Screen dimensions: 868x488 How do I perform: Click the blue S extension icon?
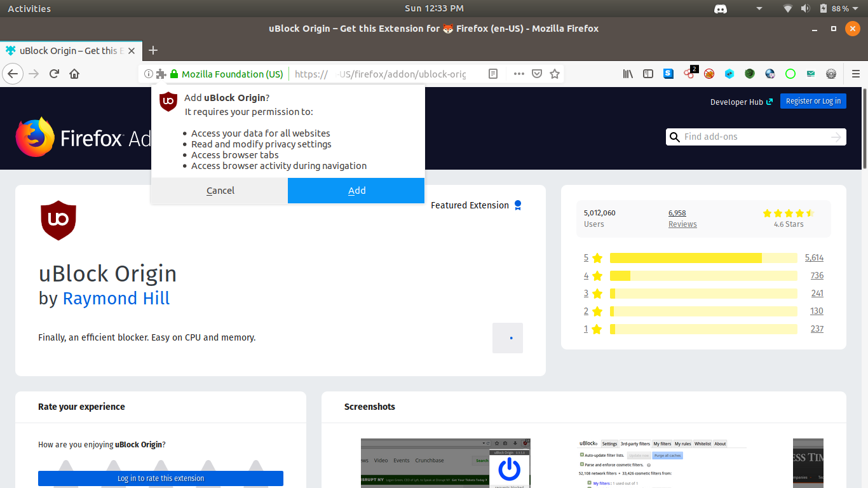[668, 74]
